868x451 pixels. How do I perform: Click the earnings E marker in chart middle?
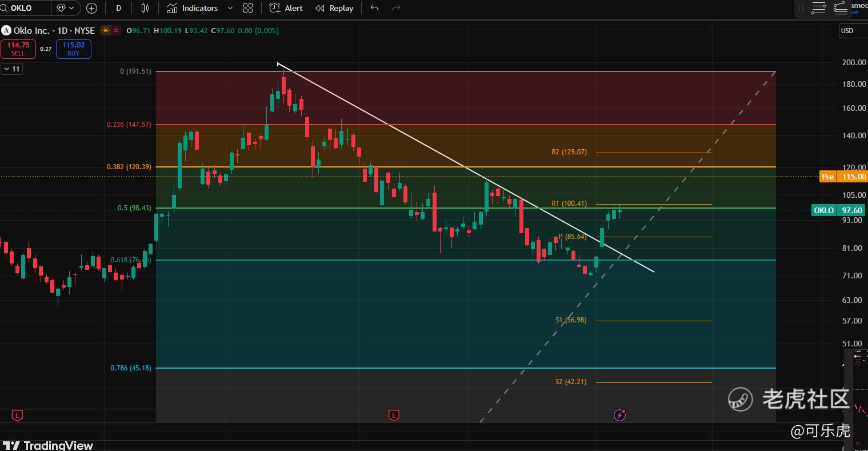(x=393, y=415)
